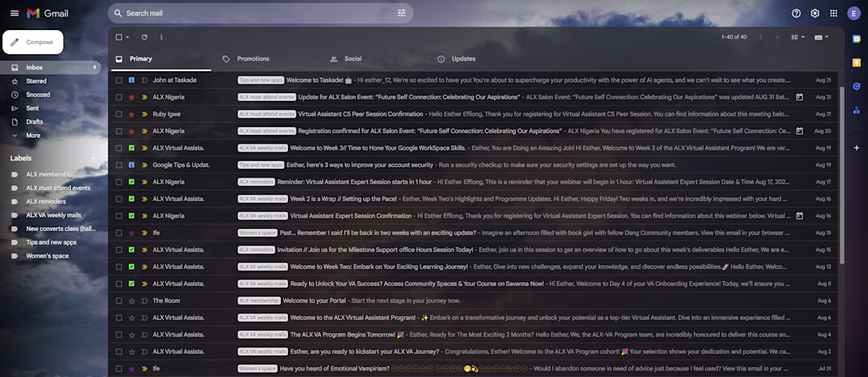Click the Gmail logo
Screen dimensions: 868x377
[47, 13]
